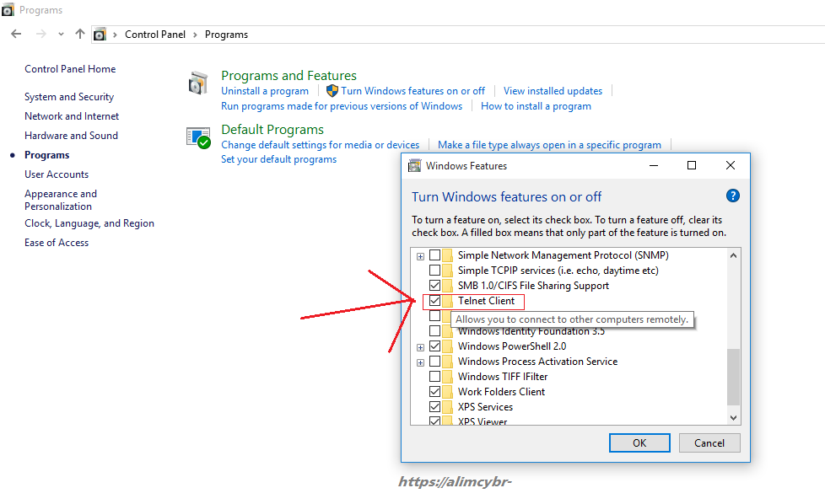Screen dimensions: 825x504
Task: Enable Windows Process Activation Service checkbox
Action: [x=434, y=362]
